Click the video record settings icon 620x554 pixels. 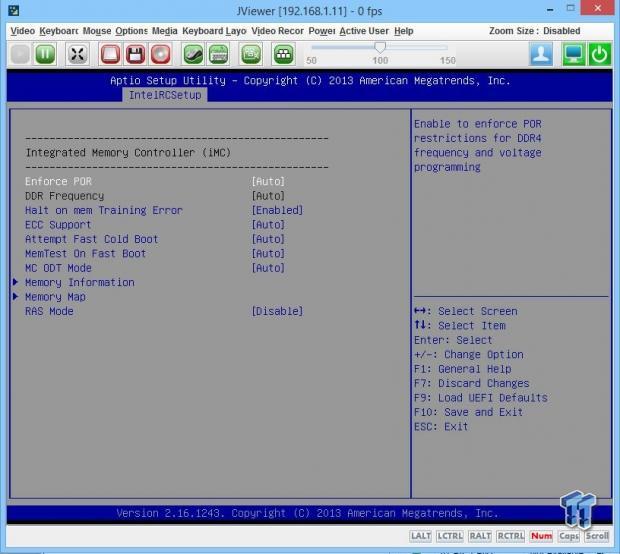pyautogui.click(x=251, y=54)
